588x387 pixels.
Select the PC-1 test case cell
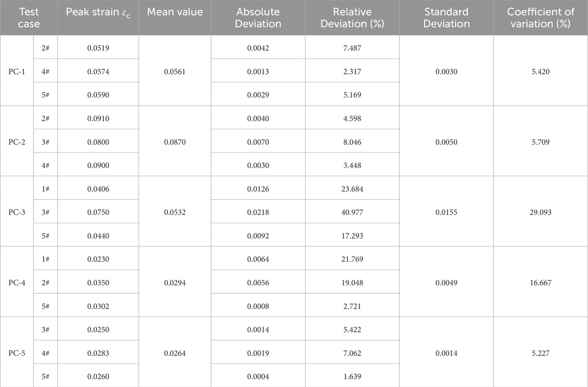[17, 71]
